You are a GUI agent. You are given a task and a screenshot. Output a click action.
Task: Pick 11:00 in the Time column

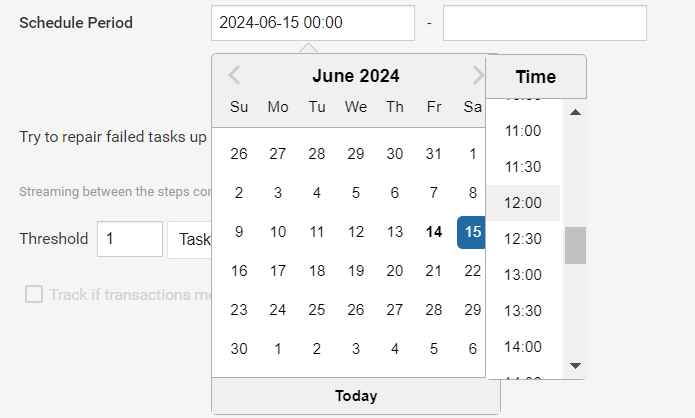click(x=523, y=131)
